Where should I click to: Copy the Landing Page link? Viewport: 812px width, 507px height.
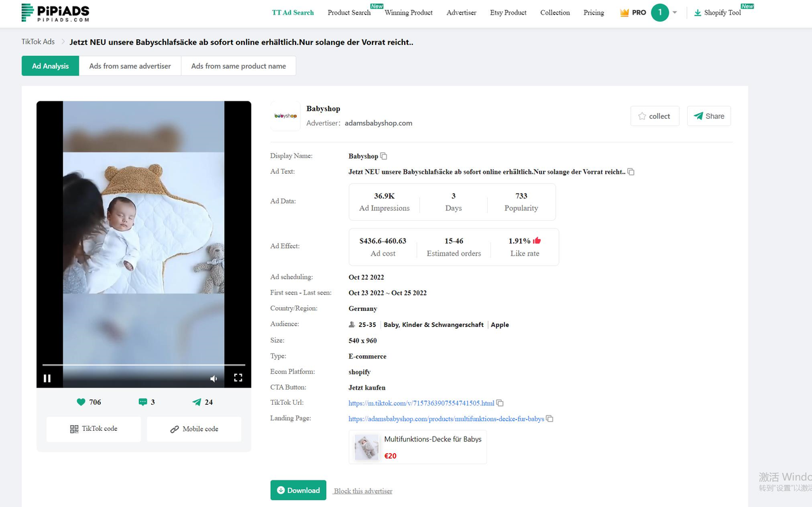(550, 419)
